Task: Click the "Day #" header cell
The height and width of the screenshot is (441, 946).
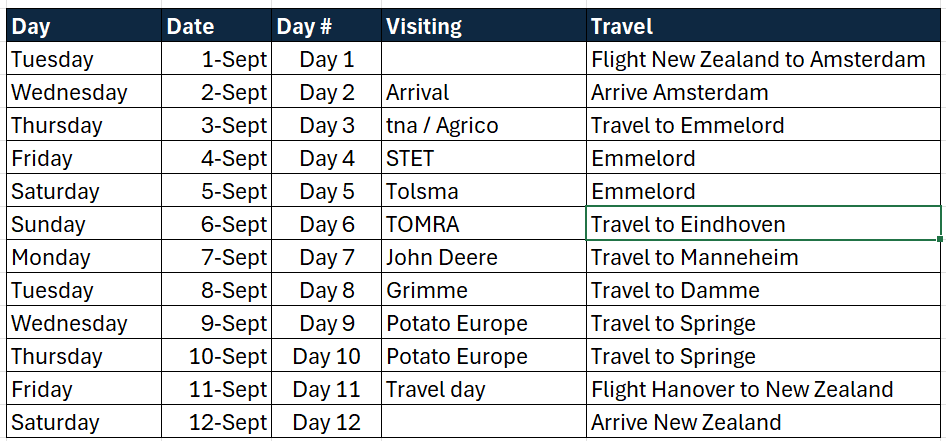Action: 326,26
